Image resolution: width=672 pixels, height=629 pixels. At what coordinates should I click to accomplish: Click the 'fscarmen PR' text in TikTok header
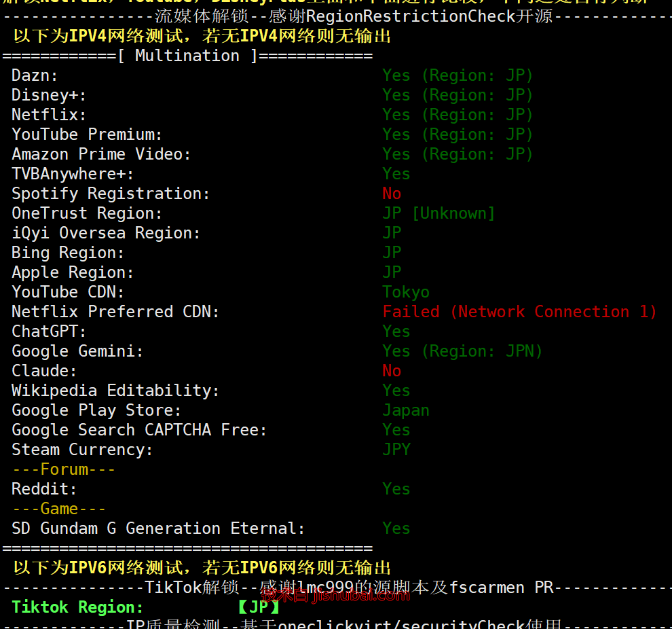tap(502, 588)
